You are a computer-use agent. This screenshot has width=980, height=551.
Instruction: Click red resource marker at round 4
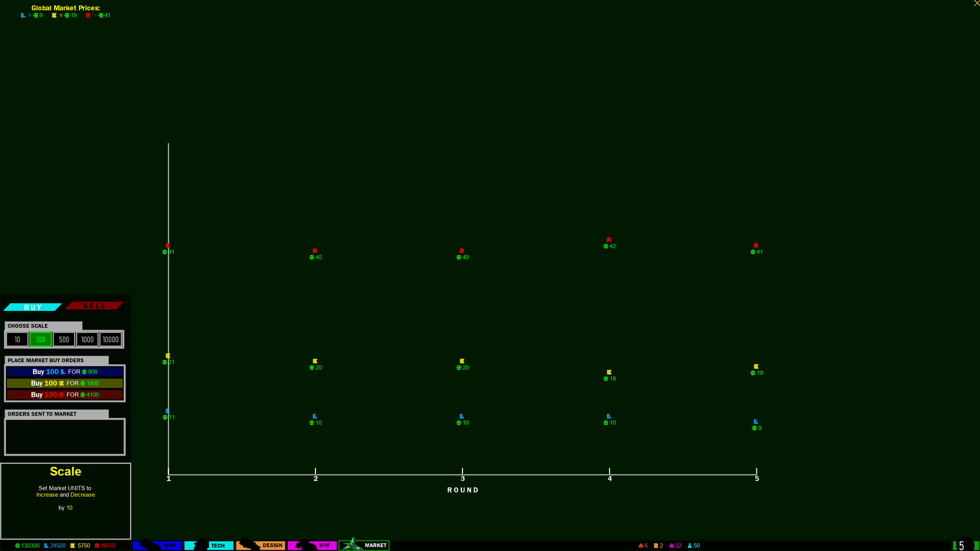pos(609,240)
